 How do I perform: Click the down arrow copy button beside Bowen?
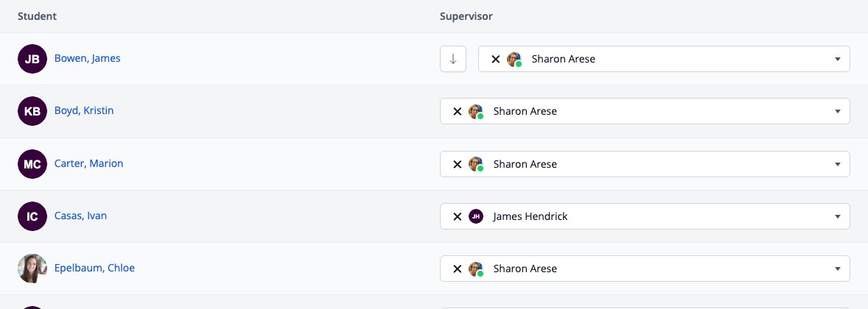coord(453,59)
